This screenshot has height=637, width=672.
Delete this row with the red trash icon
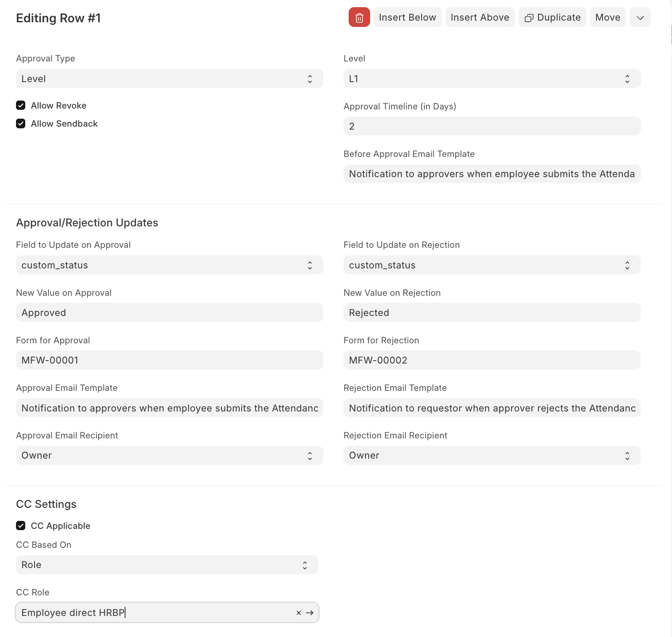(359, 17)
